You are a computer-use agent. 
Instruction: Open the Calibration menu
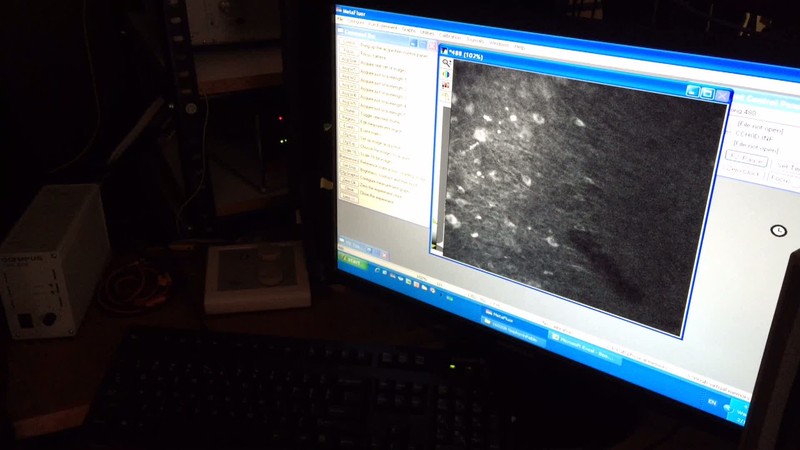450,37
